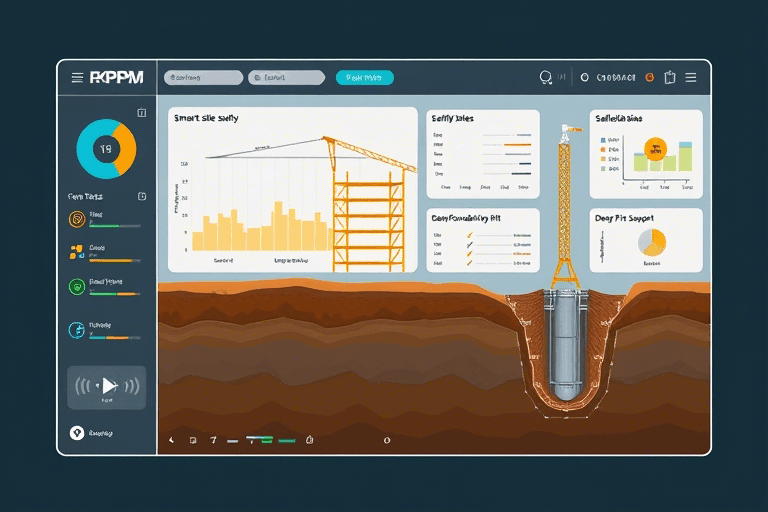Open the Smart site safety chart panel
The image size is (768, 512).
(x=291, y=190)
